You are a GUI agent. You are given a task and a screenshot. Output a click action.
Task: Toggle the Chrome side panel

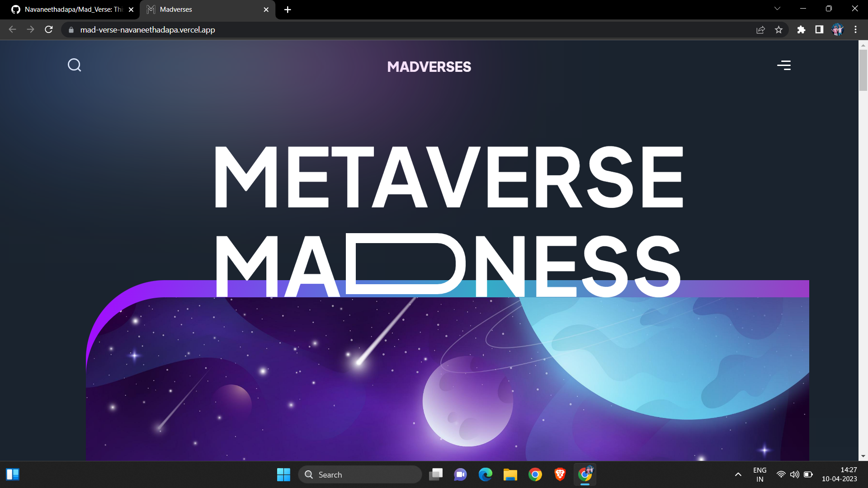(x=819, y=29)
